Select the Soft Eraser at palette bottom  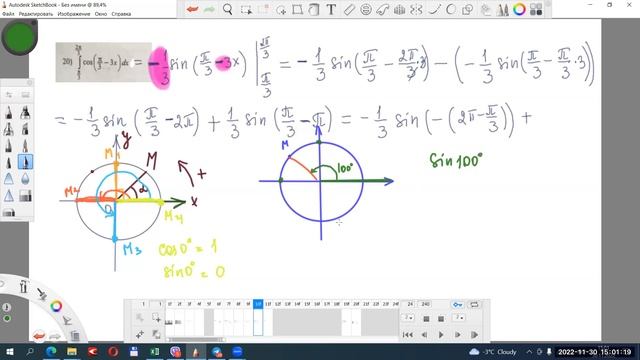[x=9, y=212]
